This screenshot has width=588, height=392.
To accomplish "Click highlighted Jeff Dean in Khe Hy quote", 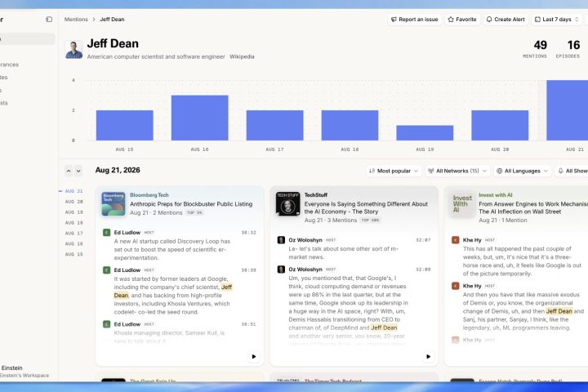I will [x=559, y=311].
